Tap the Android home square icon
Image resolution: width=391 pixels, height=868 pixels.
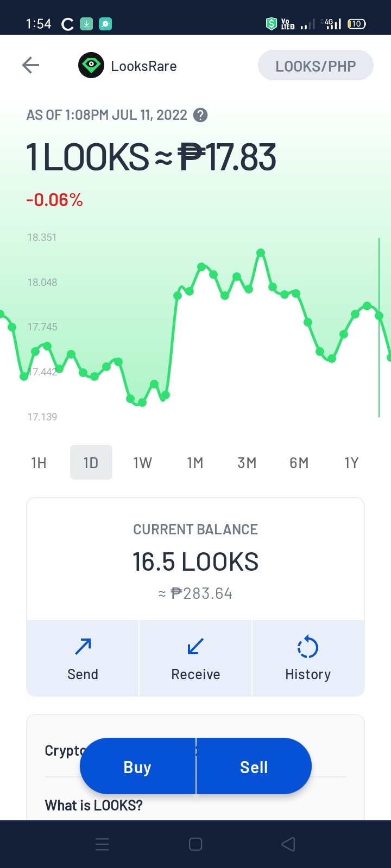(x=195, y=844)
